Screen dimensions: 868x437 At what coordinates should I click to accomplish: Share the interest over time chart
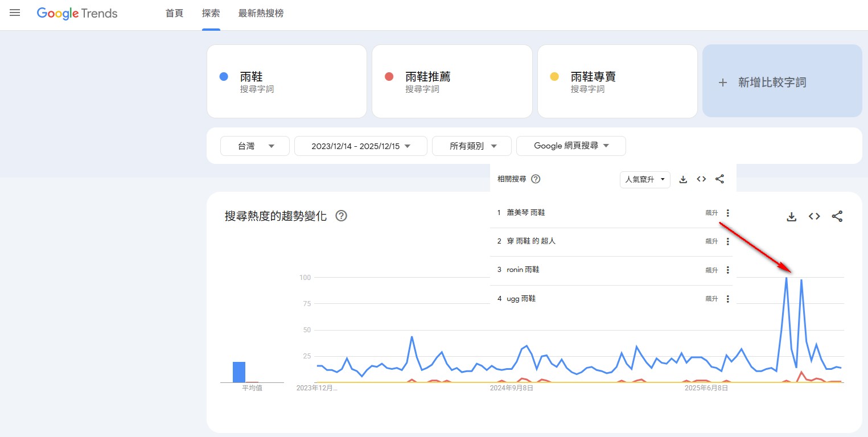coord(837,217)
